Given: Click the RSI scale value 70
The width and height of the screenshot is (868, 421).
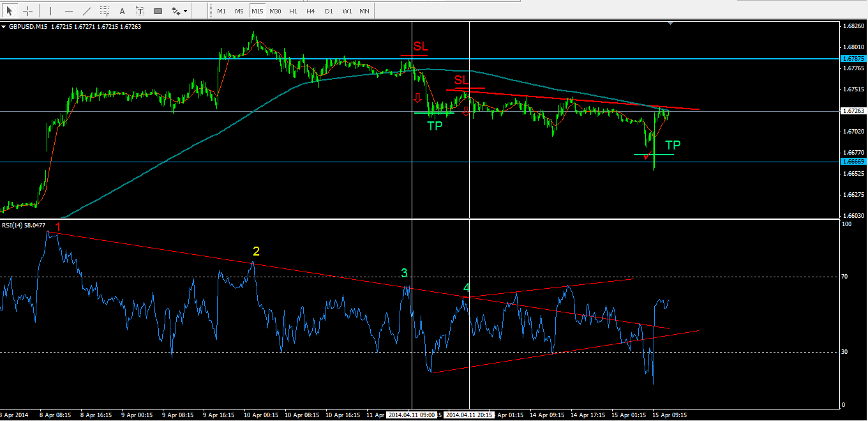Looking at the screenshot, I should click(x=846, y=277).
